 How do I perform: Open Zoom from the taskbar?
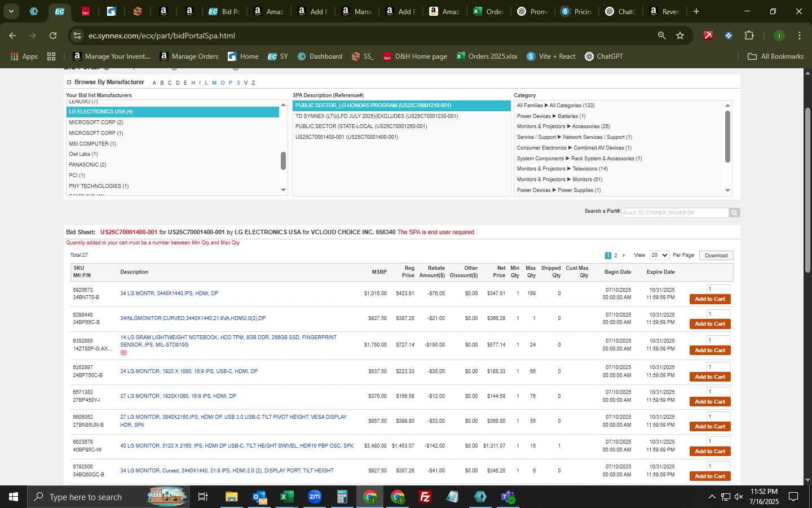[315, 497]
